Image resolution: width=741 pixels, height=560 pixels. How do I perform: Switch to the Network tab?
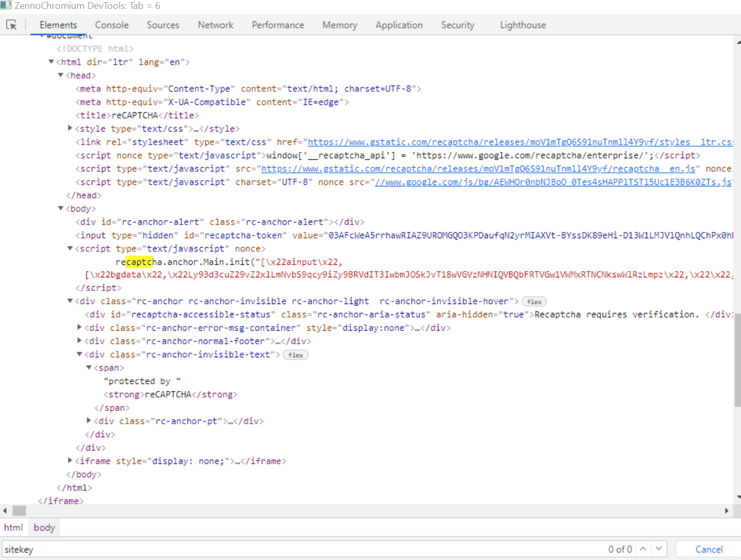pos(216,25)
